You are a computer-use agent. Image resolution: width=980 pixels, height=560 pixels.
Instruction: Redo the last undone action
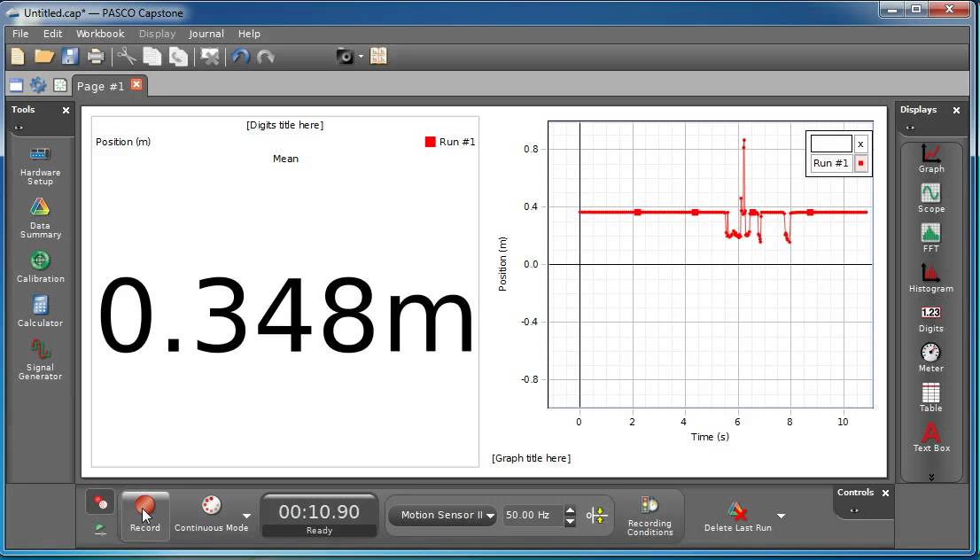[x=266, y=56]
